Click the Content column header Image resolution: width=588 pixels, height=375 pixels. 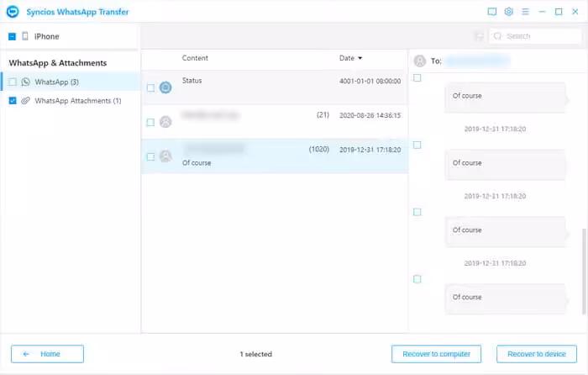tap(195, 58)
